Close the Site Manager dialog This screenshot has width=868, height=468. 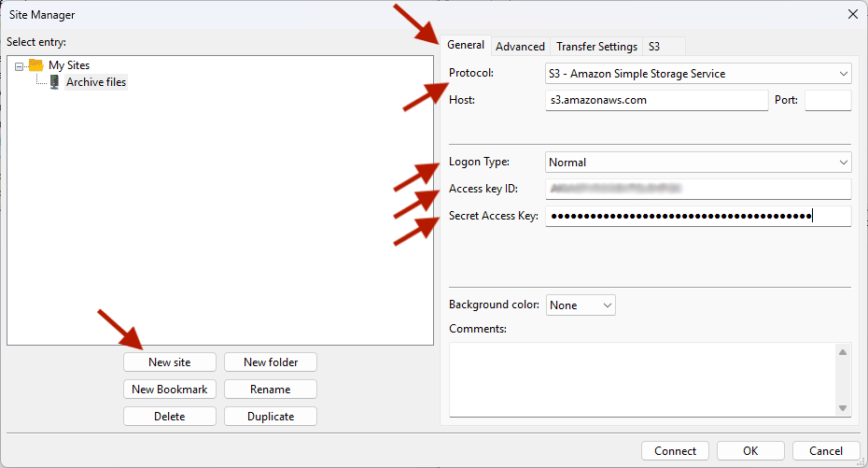coord(851,14)
